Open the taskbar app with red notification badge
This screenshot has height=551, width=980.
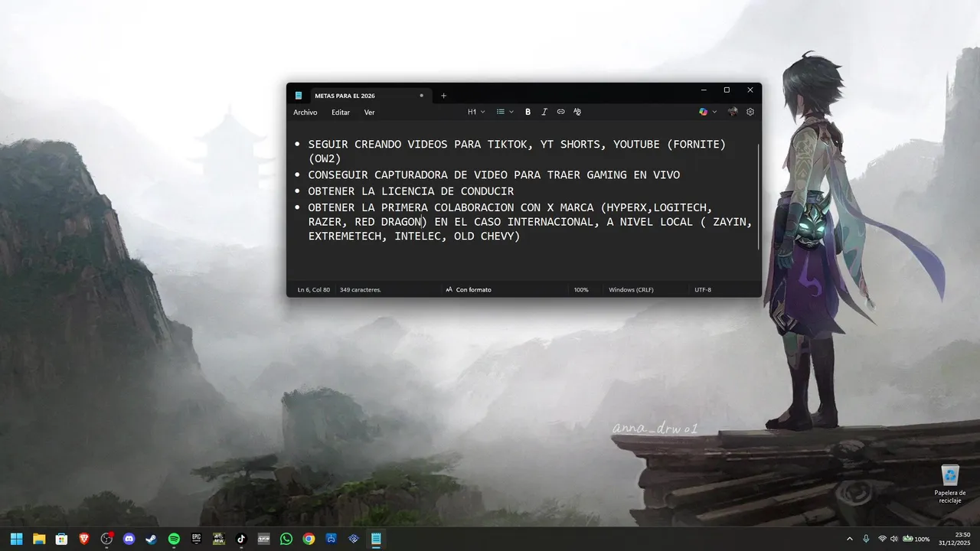[106, 539]
